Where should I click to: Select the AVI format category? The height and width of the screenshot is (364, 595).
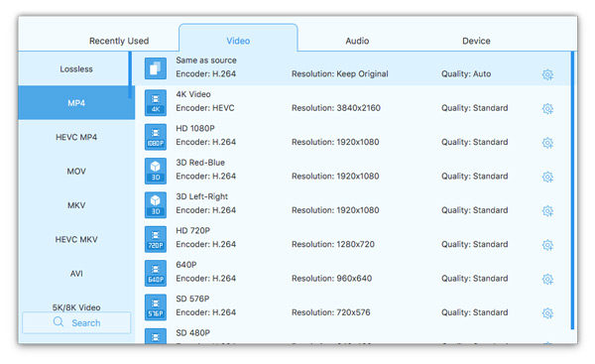(76, 274)
